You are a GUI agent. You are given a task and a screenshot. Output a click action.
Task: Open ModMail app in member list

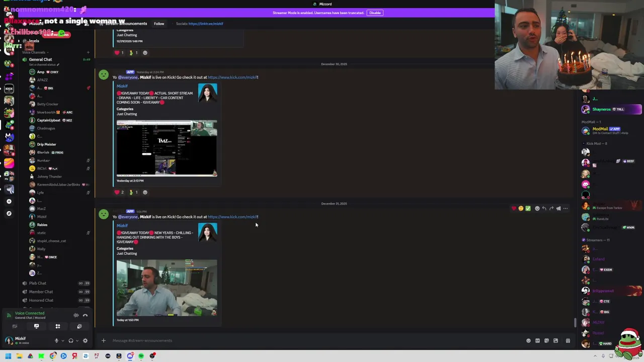coord(611,131)
